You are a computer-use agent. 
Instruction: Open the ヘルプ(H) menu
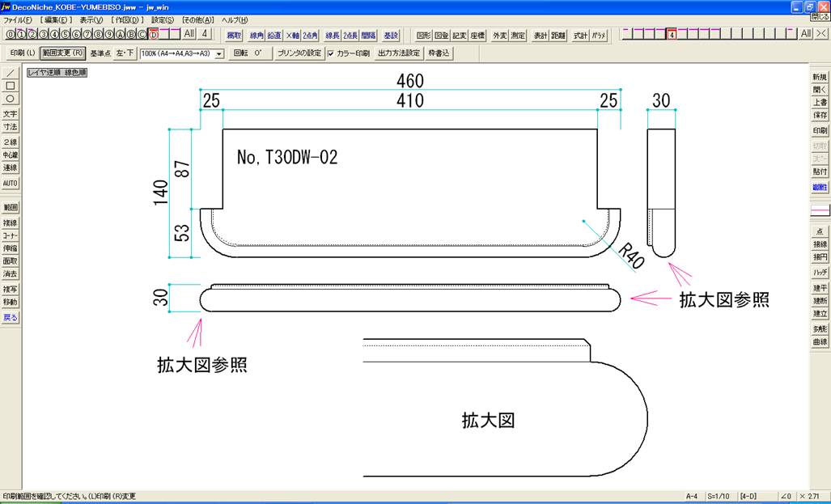tap(234, 20)
